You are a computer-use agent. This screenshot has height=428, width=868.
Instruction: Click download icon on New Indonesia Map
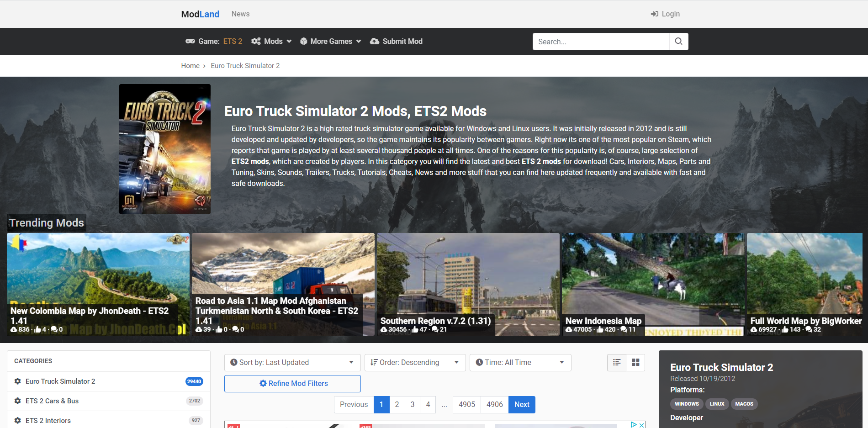click(x=569, y=329)
